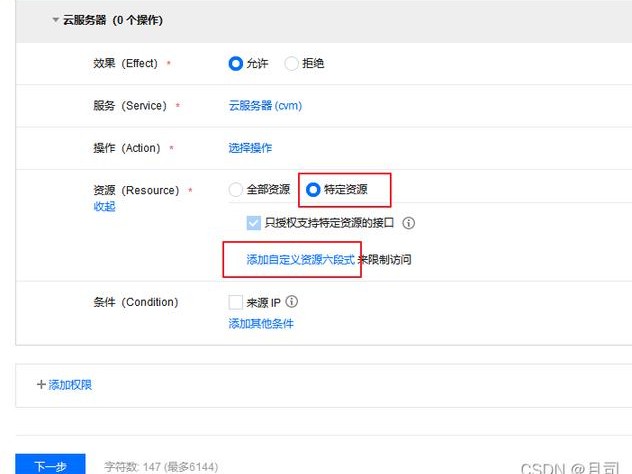This screenshot has height=474, width=632.
Task: Click 收起 to collapse resource settings
Action: 104,206
